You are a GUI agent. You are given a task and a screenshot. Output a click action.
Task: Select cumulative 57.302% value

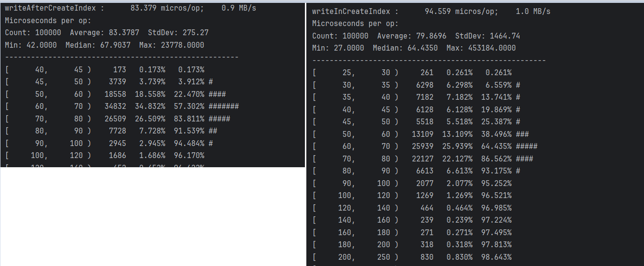[189, 106]
